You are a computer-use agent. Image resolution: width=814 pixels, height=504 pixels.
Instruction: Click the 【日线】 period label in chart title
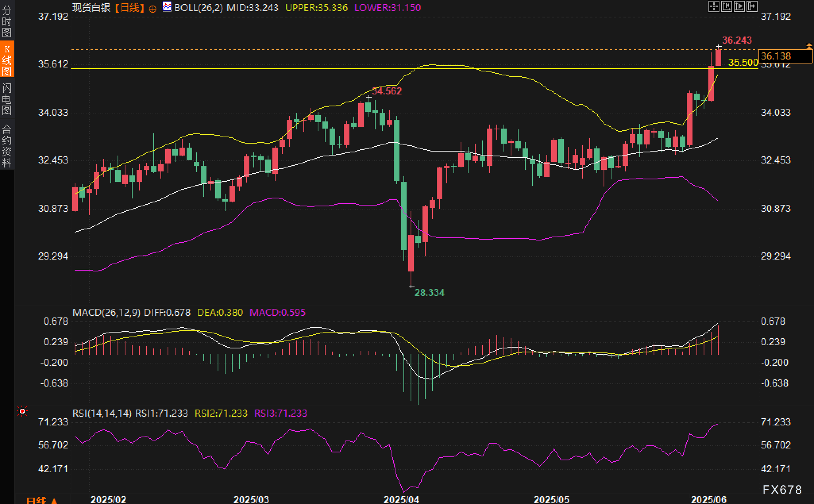click(129, 8)
